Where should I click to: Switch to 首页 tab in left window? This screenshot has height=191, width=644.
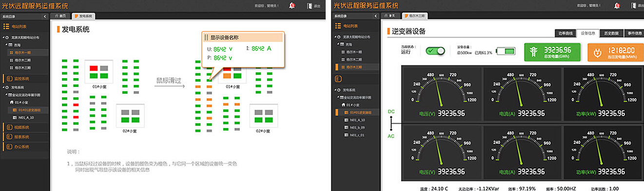pyautogui.click(x=60, y=16)
